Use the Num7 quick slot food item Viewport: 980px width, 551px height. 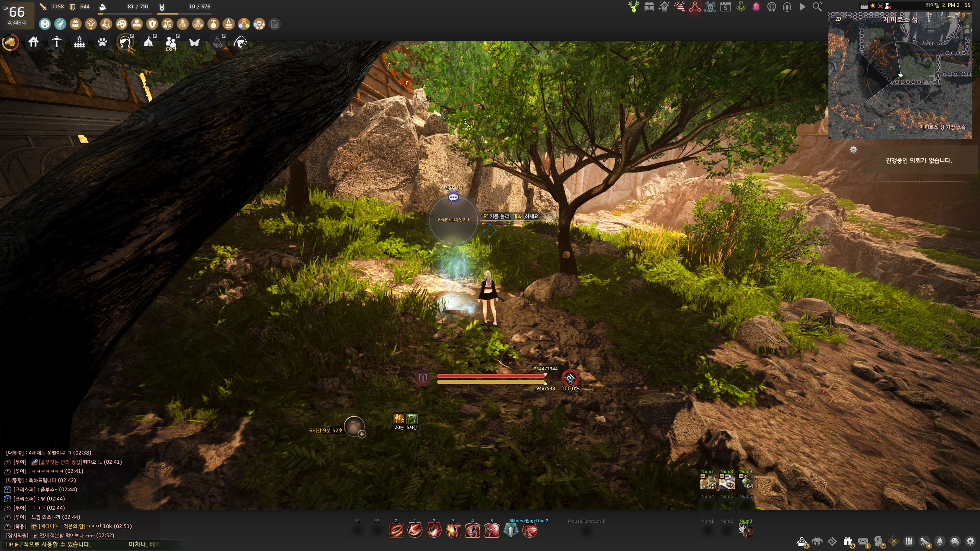pos(707,482)
